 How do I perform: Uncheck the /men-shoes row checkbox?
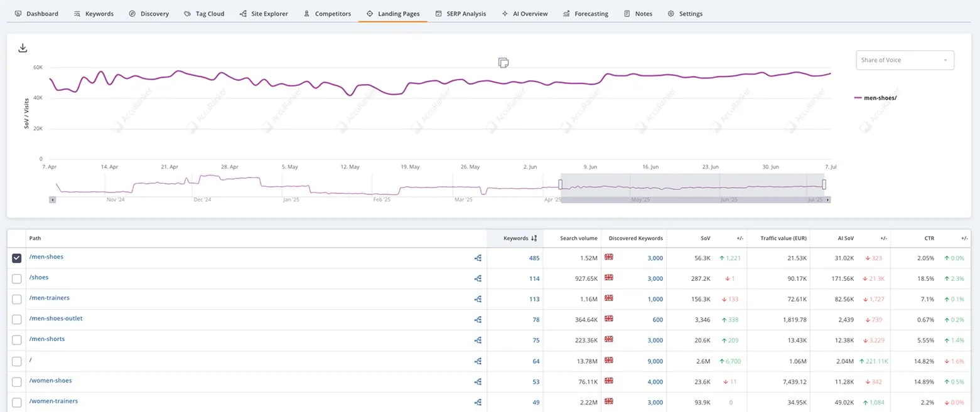click(17, 258)
